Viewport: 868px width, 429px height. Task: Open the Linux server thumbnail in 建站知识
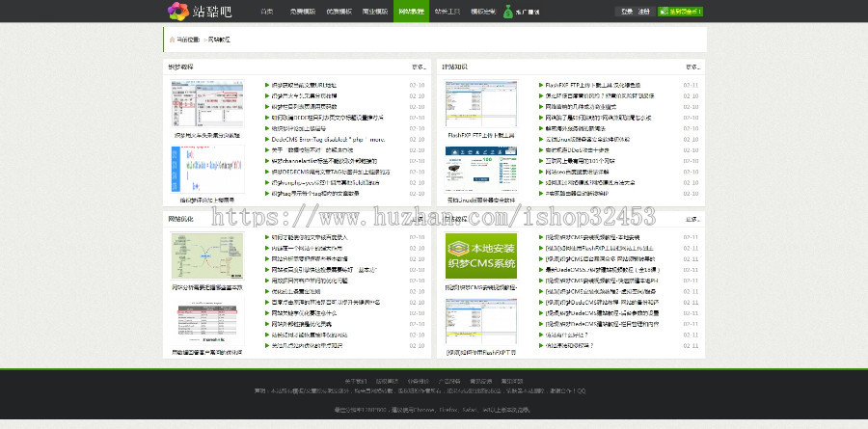(x=481, y=170)
